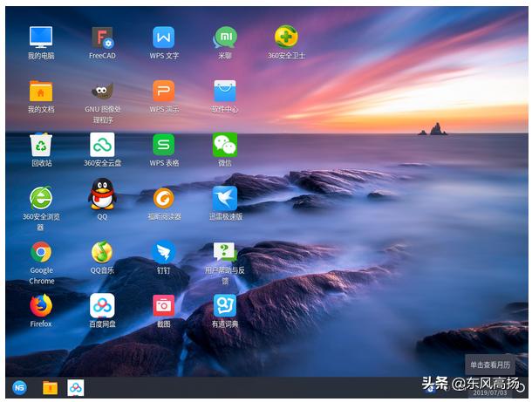The width and height of the screenshot is (532, 402).
Task: Click the taskbar date 2019/07/03
Action: (x=489, y=392)
